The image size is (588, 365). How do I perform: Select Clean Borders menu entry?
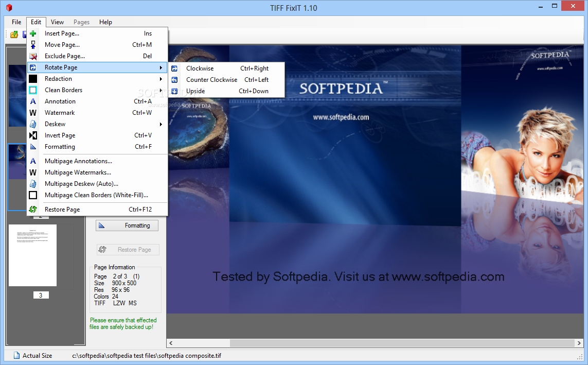(98, 90)
